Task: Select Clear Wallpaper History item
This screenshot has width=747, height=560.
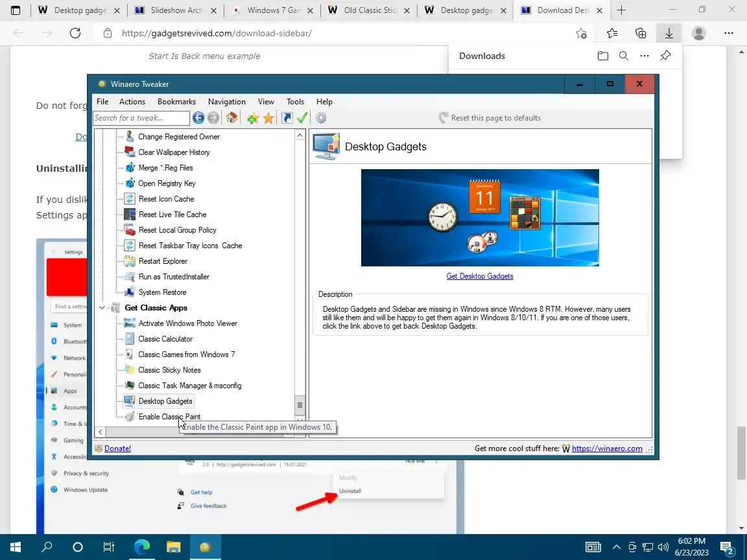Action: pyautogui.click(x=174, y=152)
